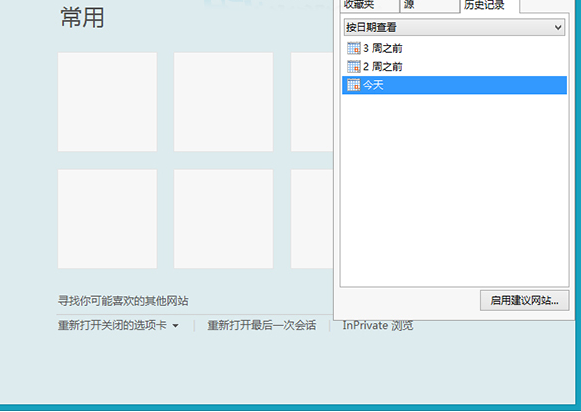Image resolution: width=581 pixels, height=412 pixels.
Task: Expand the 2 周之前 history group
Action: point(454,67)
